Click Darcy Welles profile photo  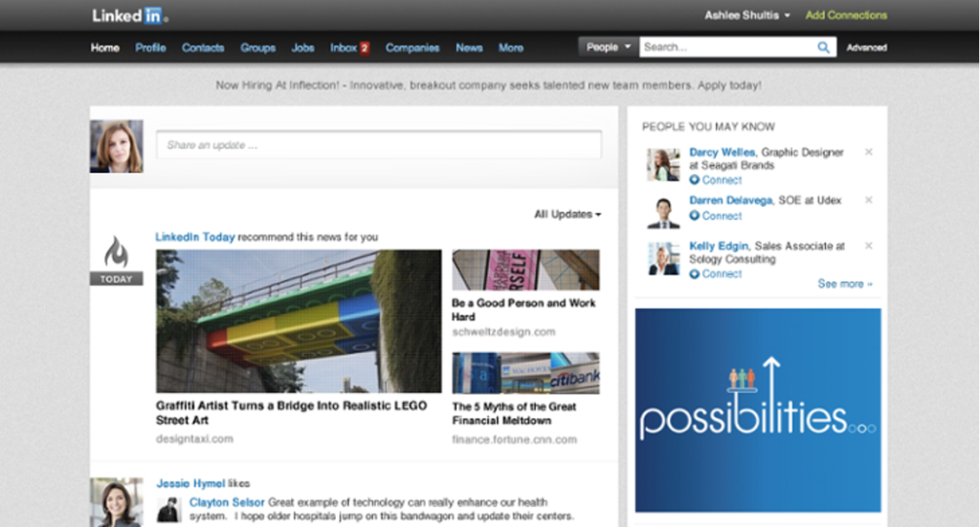663,165
